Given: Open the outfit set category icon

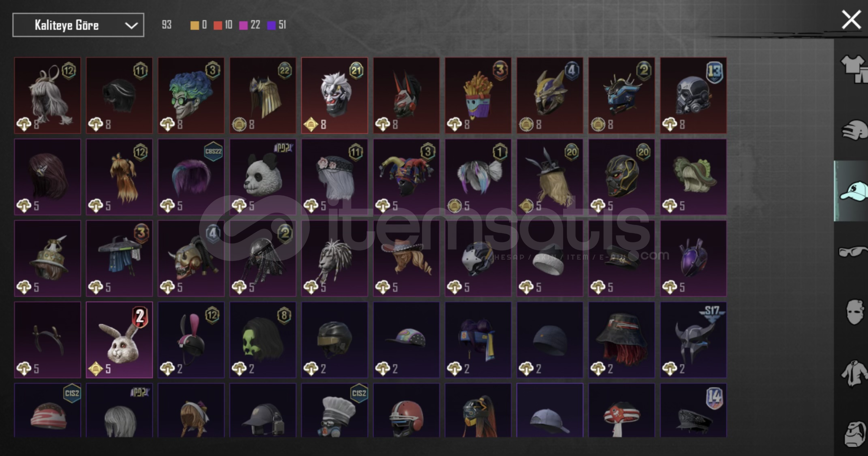Looking at the screenshot, I should [x=854, y=69].
